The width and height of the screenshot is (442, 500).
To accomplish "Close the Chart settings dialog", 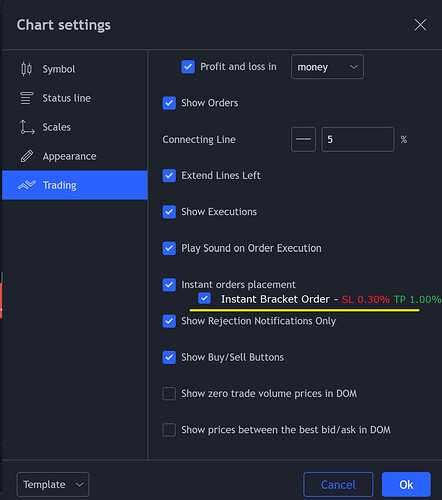I will 420,25.
